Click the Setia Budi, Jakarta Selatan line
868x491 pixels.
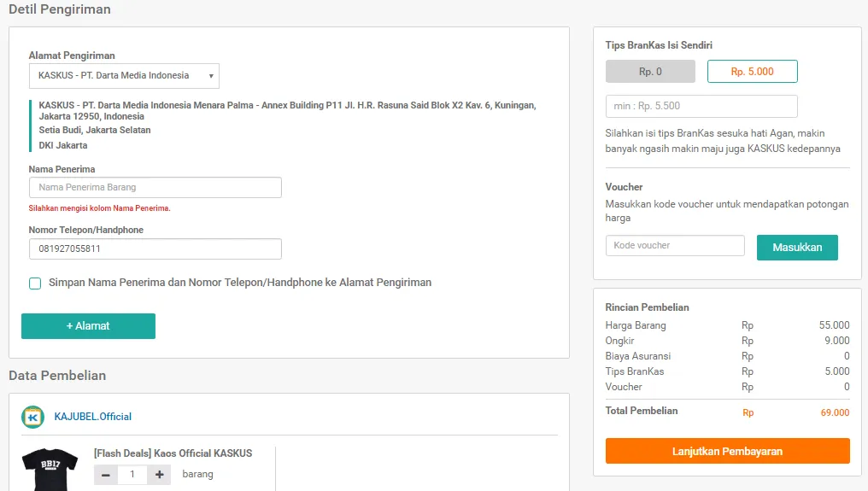pyautogui.click(x=95, y=130)
